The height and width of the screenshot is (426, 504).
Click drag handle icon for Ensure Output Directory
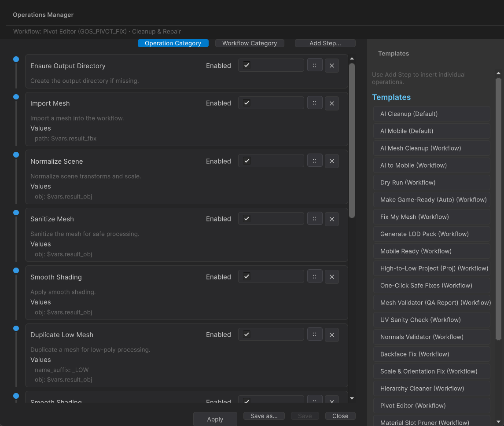(x=314, y=66)
